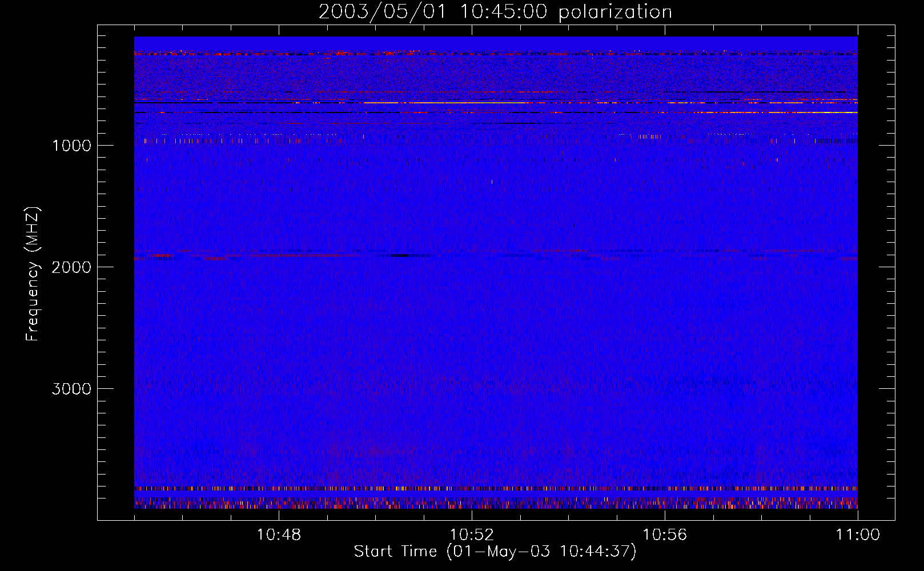Click the 2000 frequency tick label
The width and height of the screenshot is (924, 571).
click(x=71, y=267)
